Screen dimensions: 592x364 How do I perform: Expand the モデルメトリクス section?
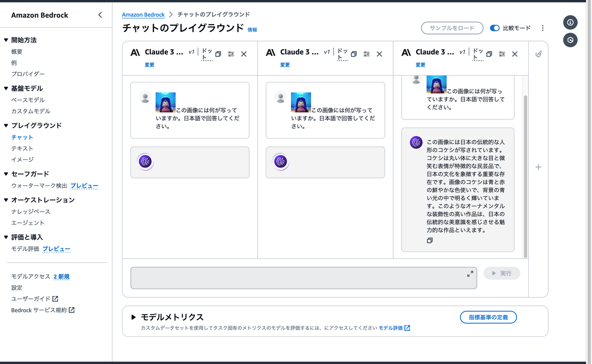pos(134,317)
